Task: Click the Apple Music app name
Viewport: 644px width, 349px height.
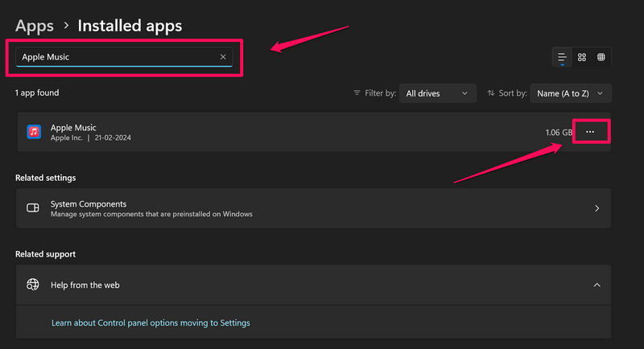Action: [73, 127]
